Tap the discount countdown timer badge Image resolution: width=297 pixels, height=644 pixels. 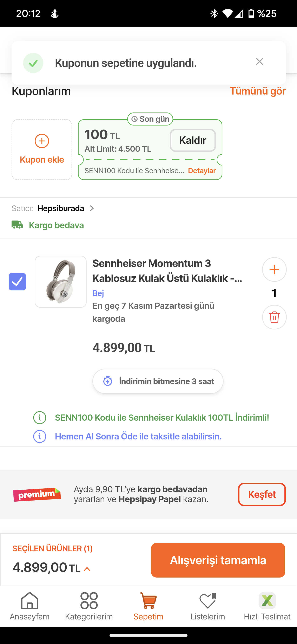click(158, 381)
